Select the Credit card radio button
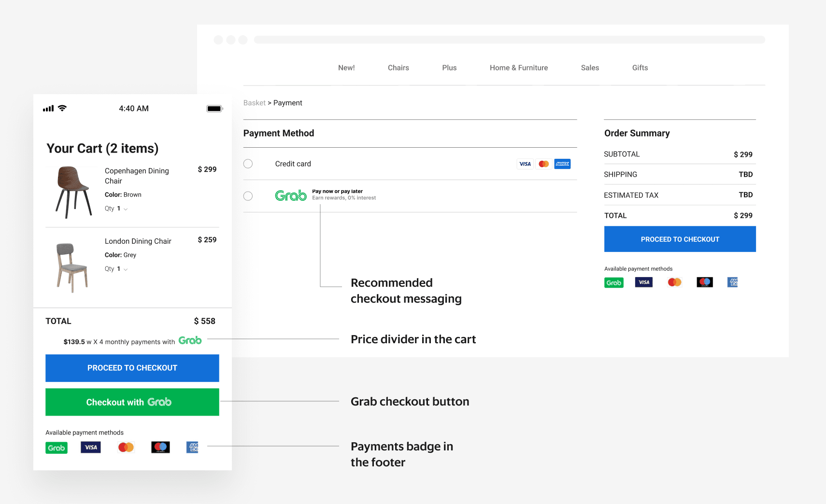 [248, 164]
